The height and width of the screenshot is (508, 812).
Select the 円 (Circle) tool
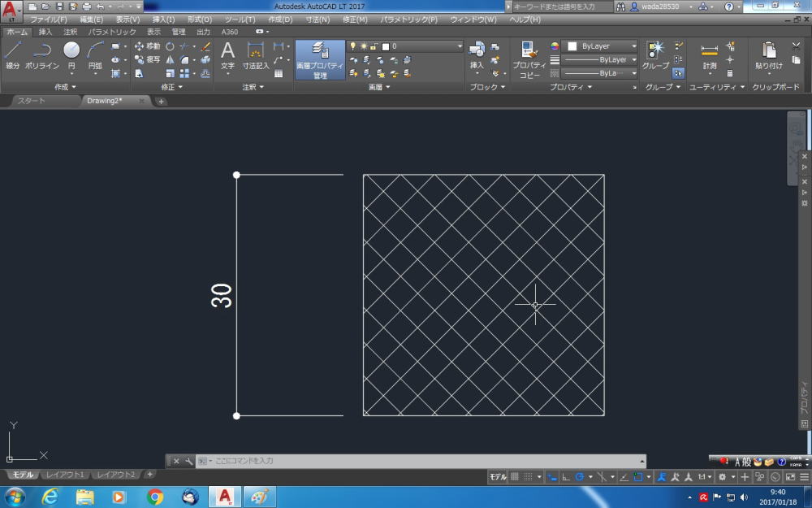pos(71,55)
